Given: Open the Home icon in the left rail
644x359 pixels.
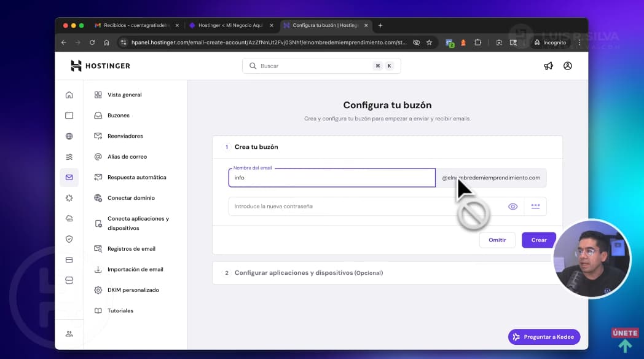Looking at the screenshot, I should point(69,95).
